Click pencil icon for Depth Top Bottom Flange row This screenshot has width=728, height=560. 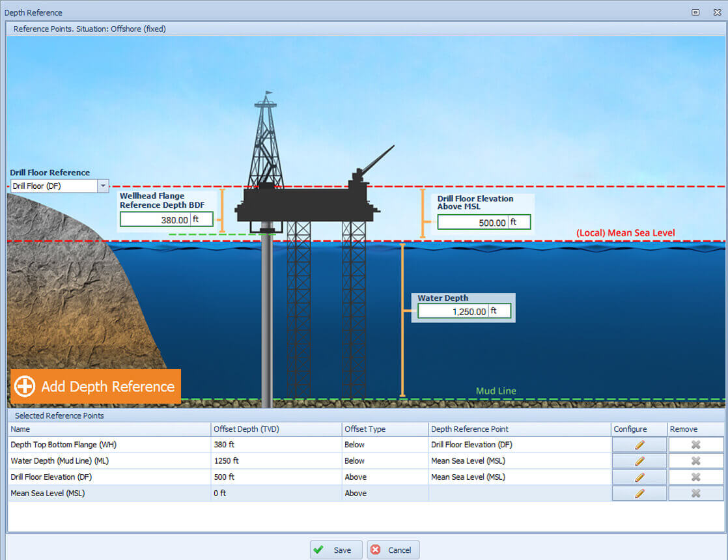pyautogui.click(x=639, y=445)
